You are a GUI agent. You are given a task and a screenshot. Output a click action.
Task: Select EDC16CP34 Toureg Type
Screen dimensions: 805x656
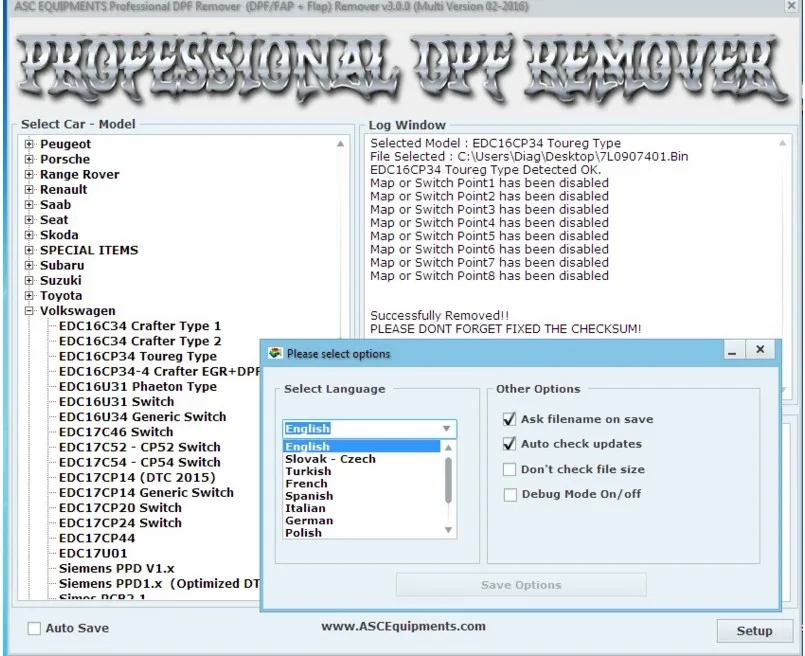coord(138,356)
